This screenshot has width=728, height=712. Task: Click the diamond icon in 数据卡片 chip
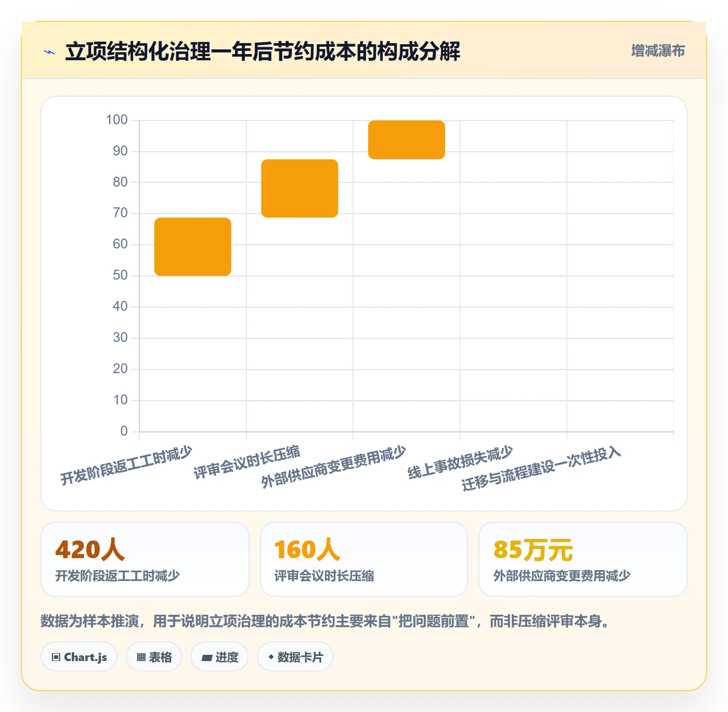click(271, 657)
